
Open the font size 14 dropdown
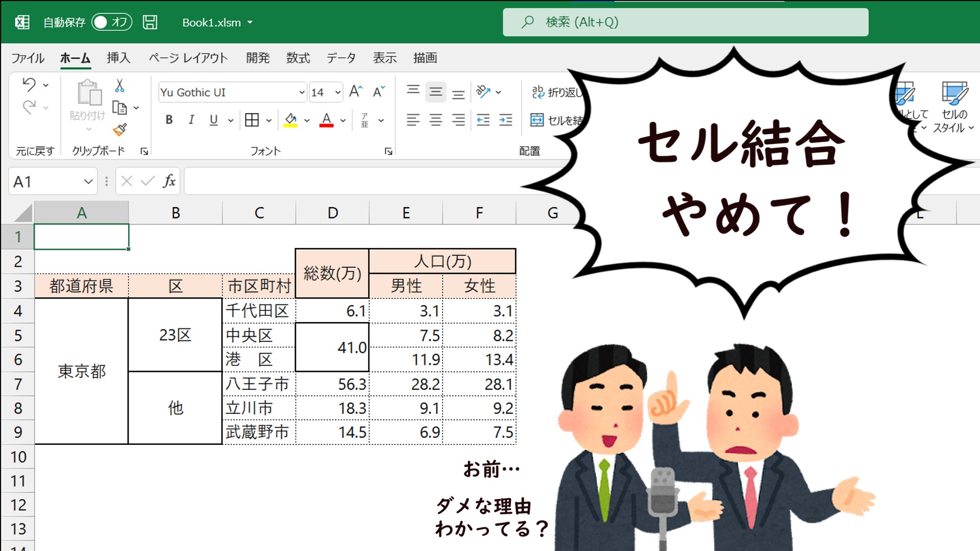pos(337,92)
